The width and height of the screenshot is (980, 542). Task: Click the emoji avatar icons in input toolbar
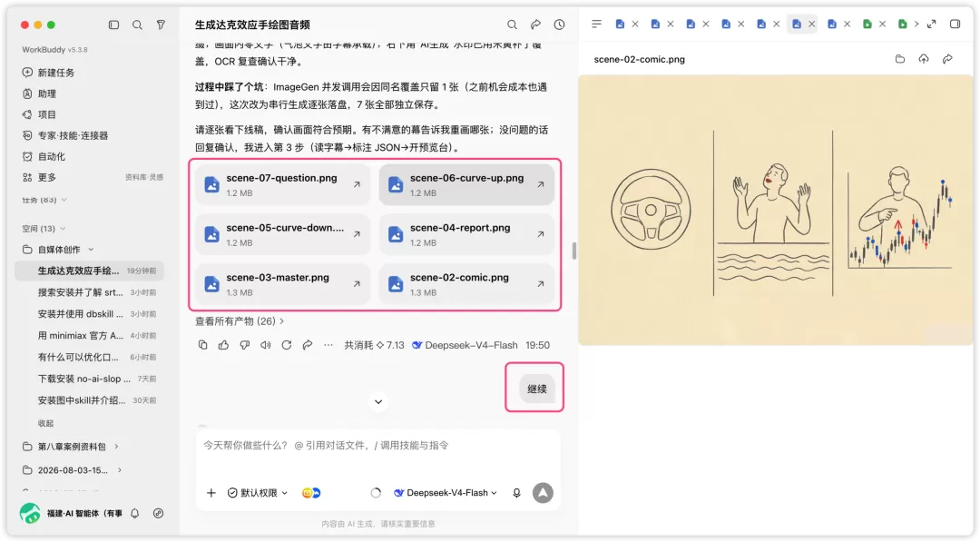pyautogui.click(x=311, y=493)
